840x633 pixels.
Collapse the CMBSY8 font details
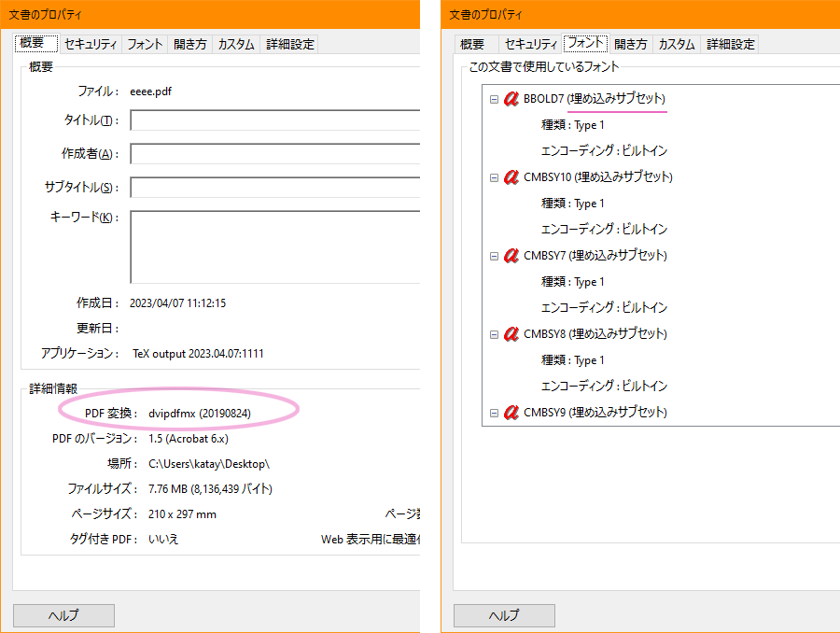(493, 333)
